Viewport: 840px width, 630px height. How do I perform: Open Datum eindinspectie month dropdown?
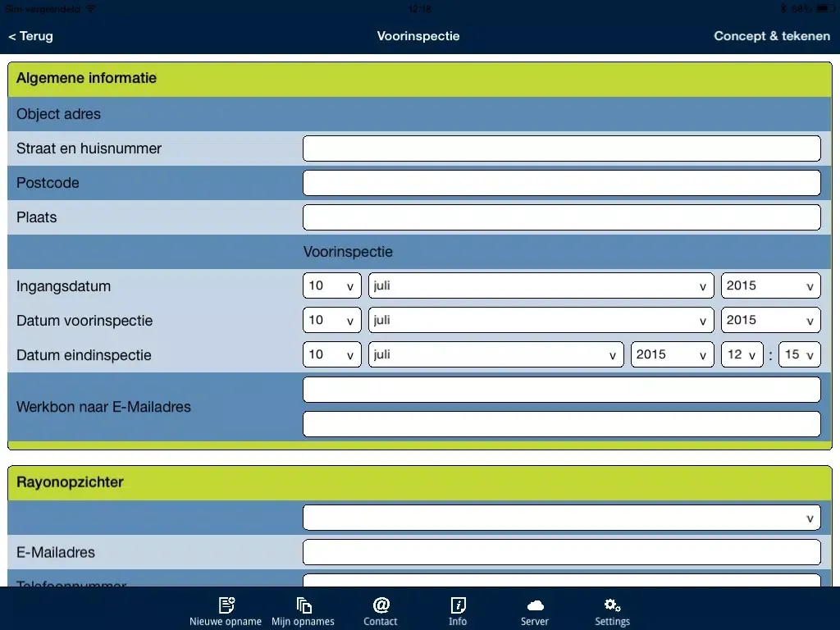click(495, 354)
